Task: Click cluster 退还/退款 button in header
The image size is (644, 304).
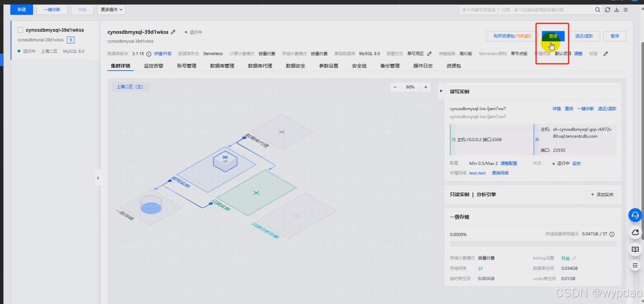Action: [584, 36]
